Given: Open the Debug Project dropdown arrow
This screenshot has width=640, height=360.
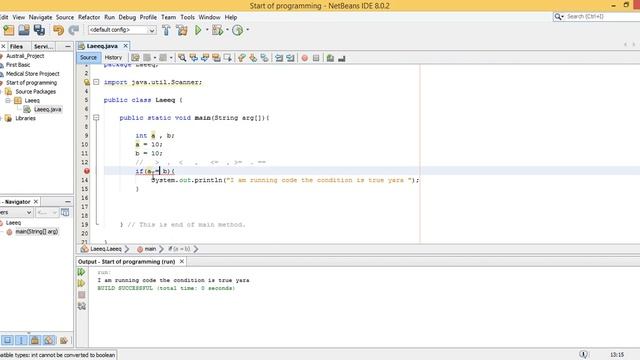Looking at the screenshot, I should tap(227, 30).
